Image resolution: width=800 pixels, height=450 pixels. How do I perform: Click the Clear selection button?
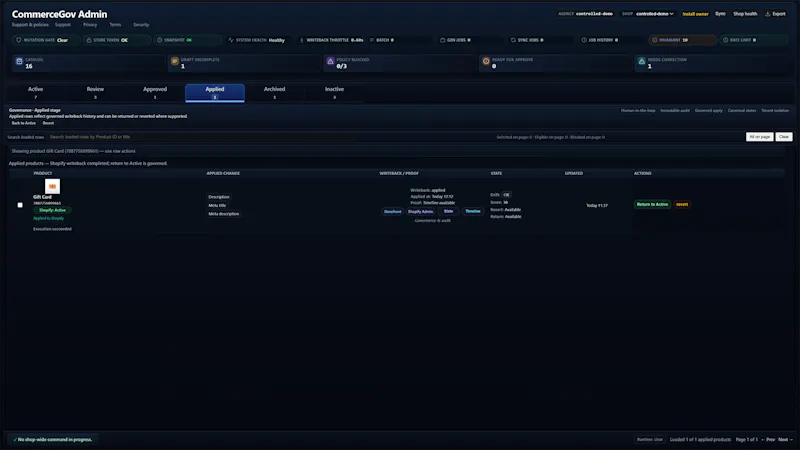pos(784,137)
